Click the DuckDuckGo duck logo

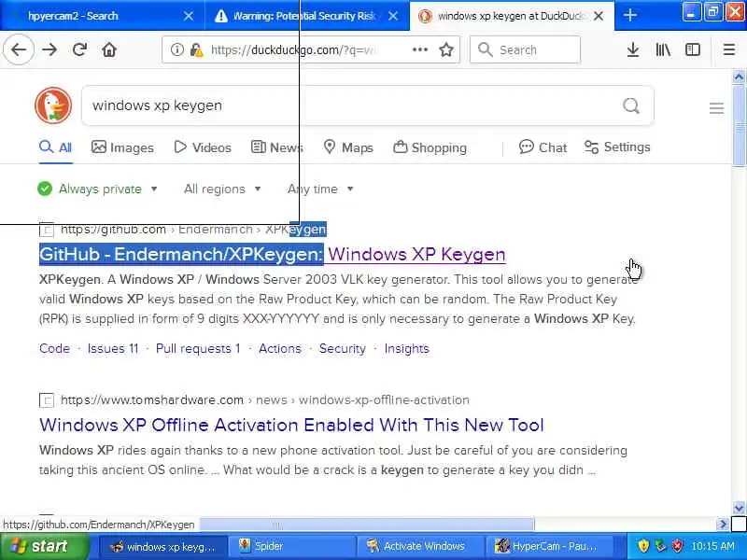53,105
